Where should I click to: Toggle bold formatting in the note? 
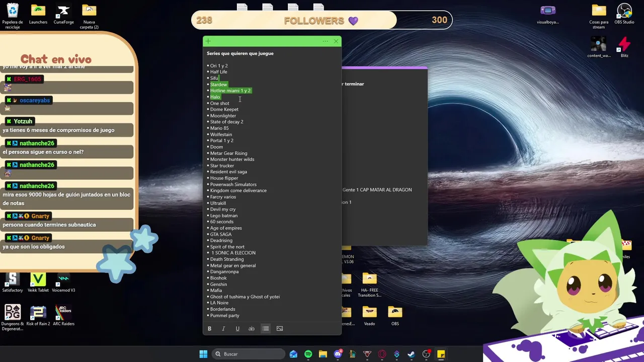[x=209, y=329]
